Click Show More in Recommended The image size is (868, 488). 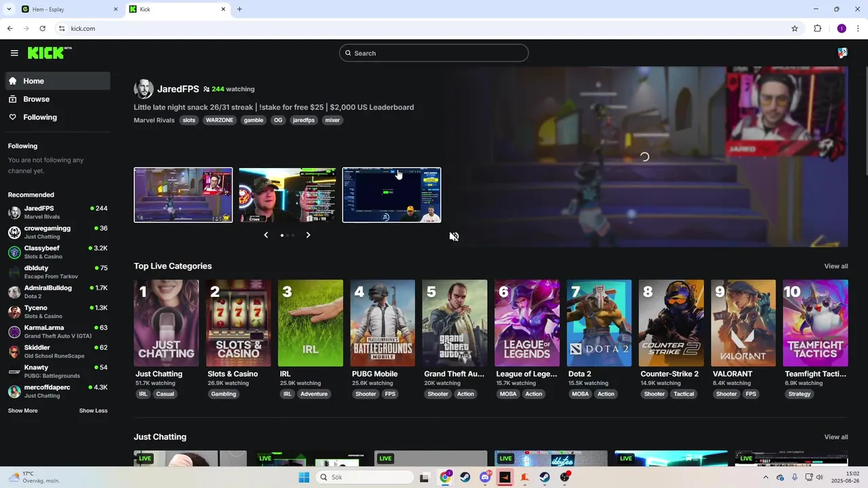tap(23, 411)
